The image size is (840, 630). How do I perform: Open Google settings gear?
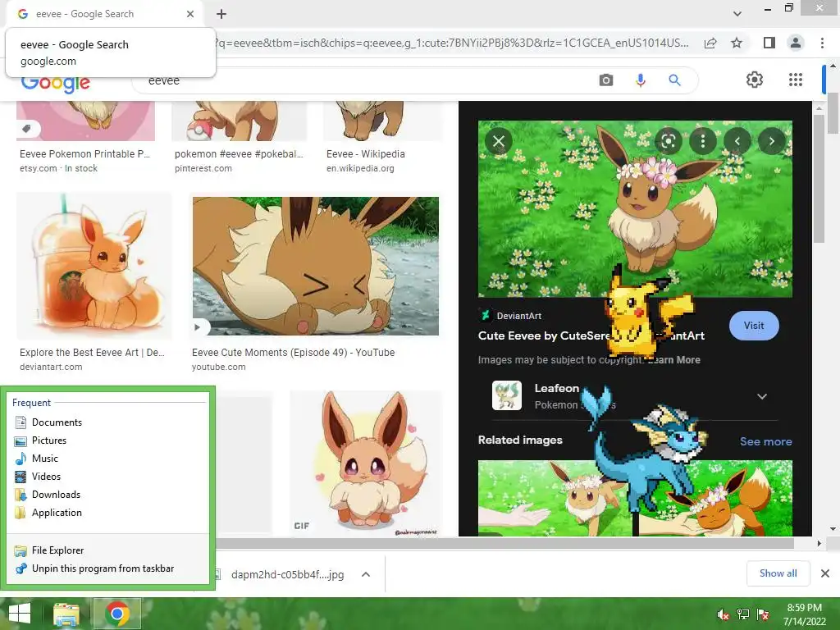(x=755, y=80)
